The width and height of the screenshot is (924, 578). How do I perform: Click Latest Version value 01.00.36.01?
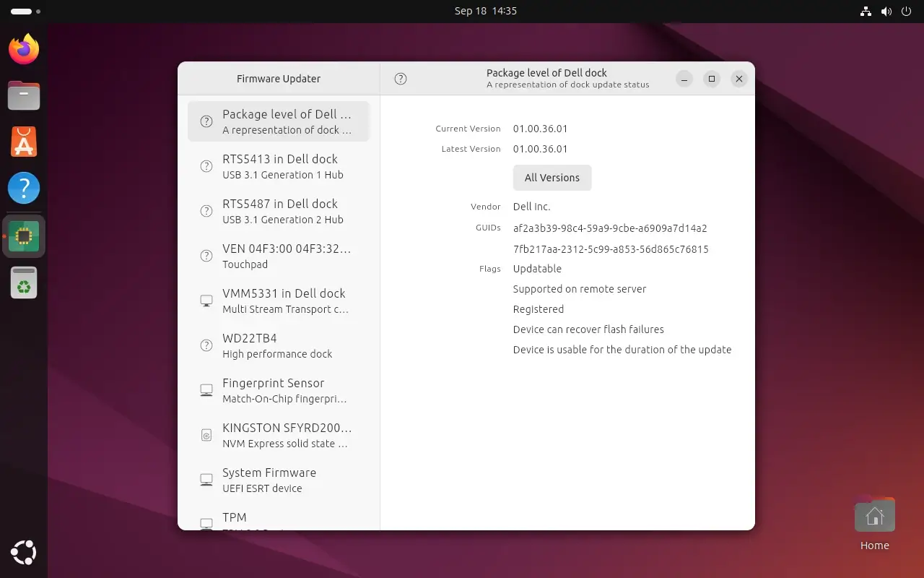[x=540, y=149]
